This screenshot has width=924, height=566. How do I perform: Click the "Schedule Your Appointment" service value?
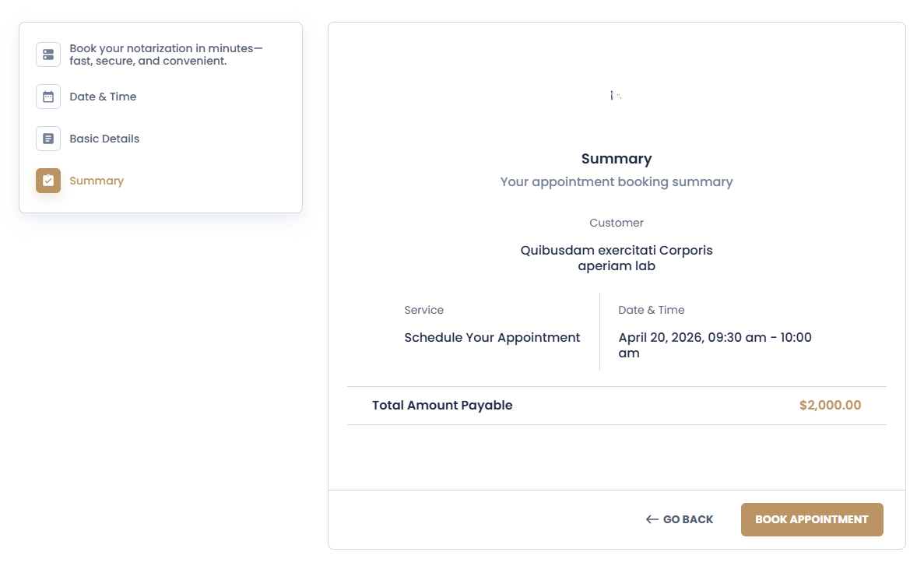pyautogui.click(x=492, y=338)
